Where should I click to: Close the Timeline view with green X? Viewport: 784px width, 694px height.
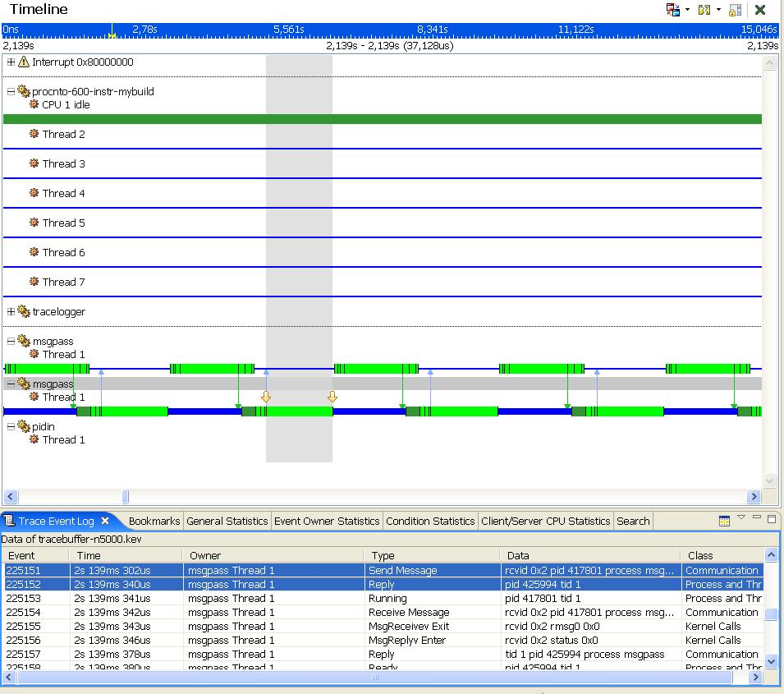[x=760, y=10]
